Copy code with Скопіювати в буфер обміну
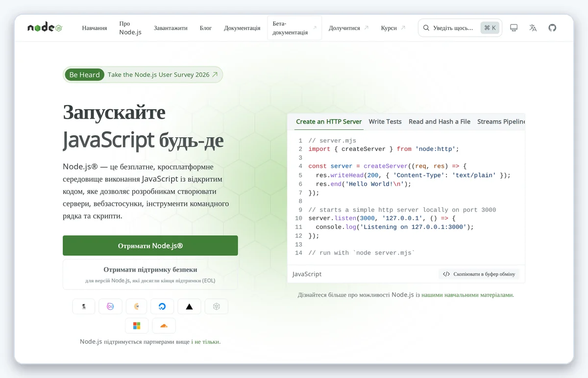 pyautogui.click(x=479, y=274)
